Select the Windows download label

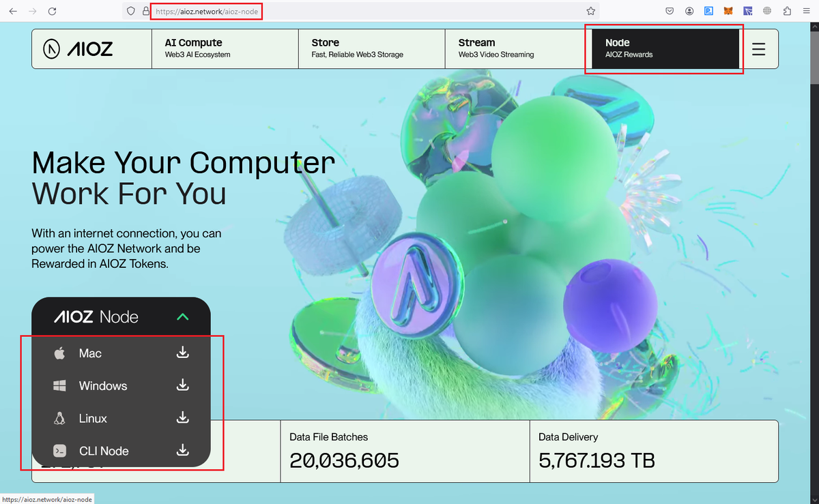[x=103, y=386]
